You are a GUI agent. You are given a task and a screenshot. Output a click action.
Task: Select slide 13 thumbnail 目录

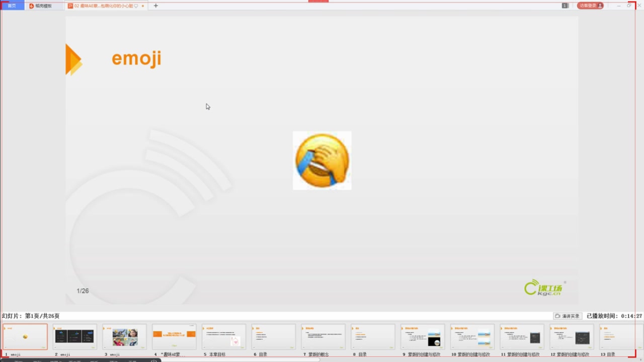(621, 336)
